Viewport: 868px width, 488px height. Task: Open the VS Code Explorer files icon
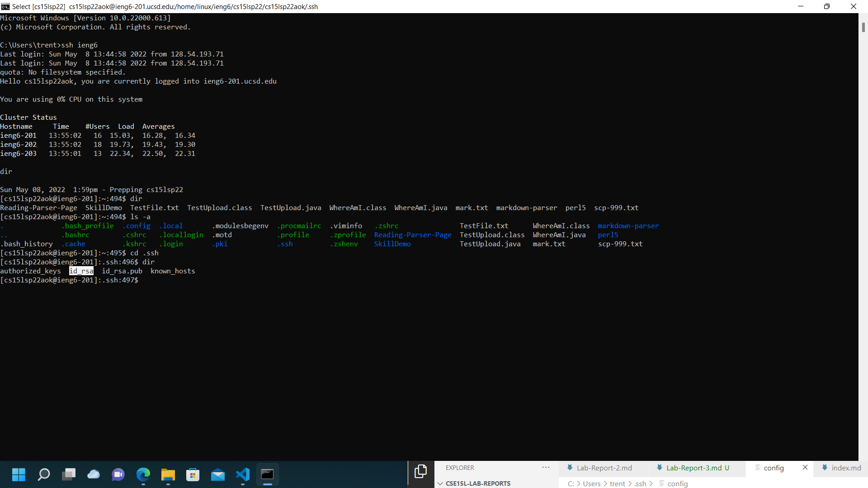[x=420, y=471]
